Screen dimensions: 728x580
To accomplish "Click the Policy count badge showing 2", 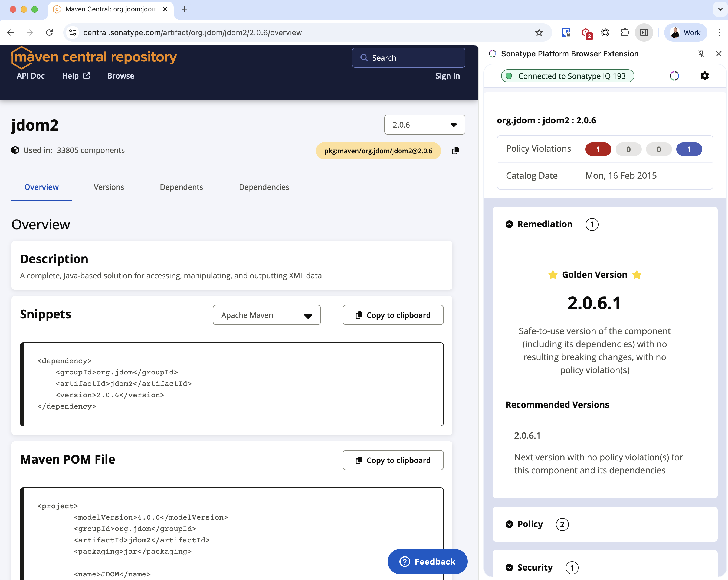I will (x=562, y=524).
